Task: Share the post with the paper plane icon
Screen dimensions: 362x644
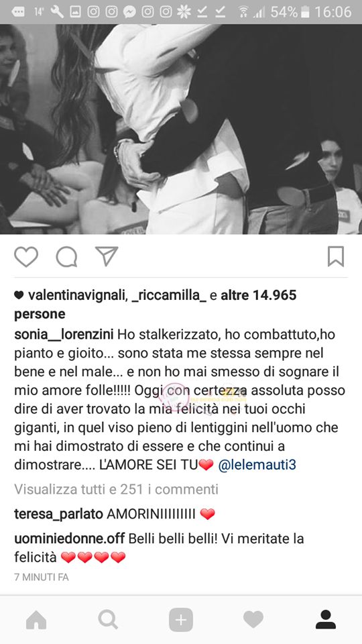Action: (x=107, y=256)
